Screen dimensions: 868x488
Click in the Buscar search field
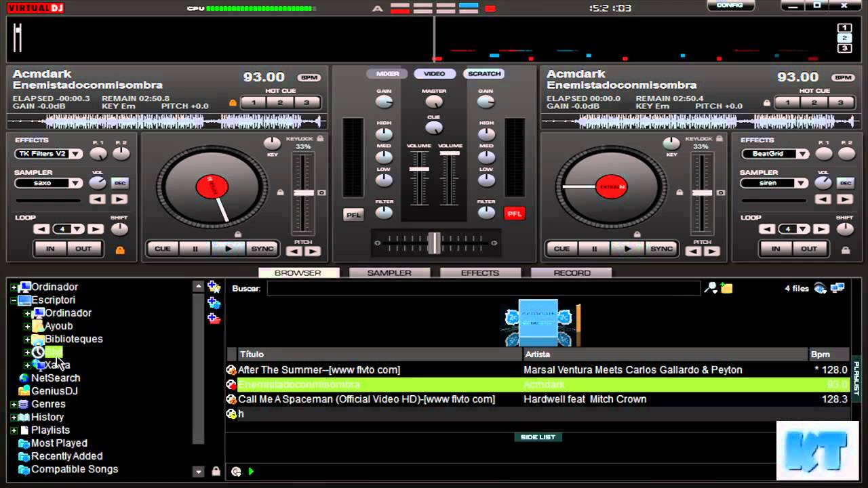point(484,288)
